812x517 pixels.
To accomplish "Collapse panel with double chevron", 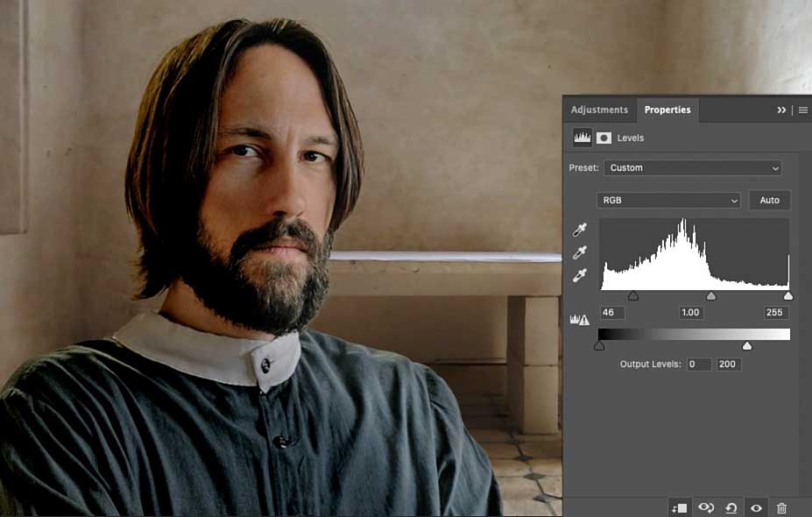I will point(781,110).
